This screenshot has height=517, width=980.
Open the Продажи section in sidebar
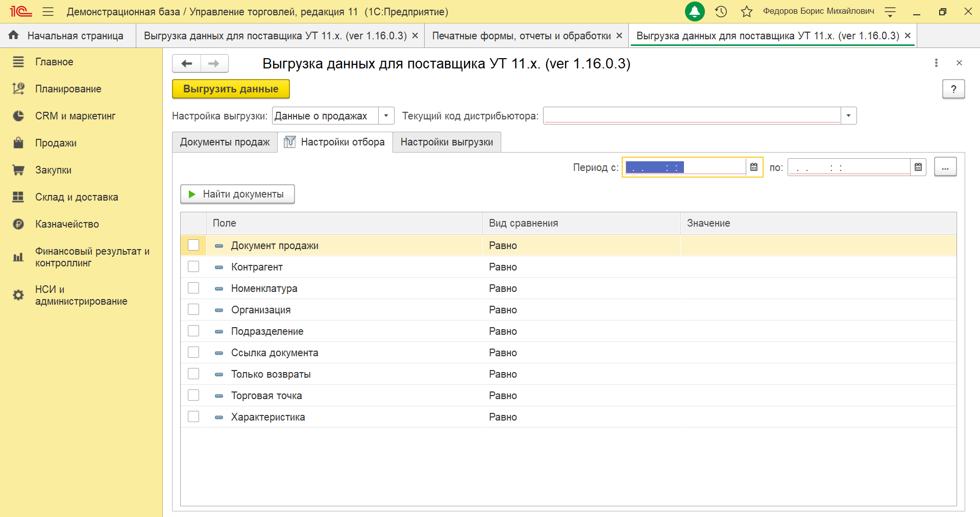56,143
